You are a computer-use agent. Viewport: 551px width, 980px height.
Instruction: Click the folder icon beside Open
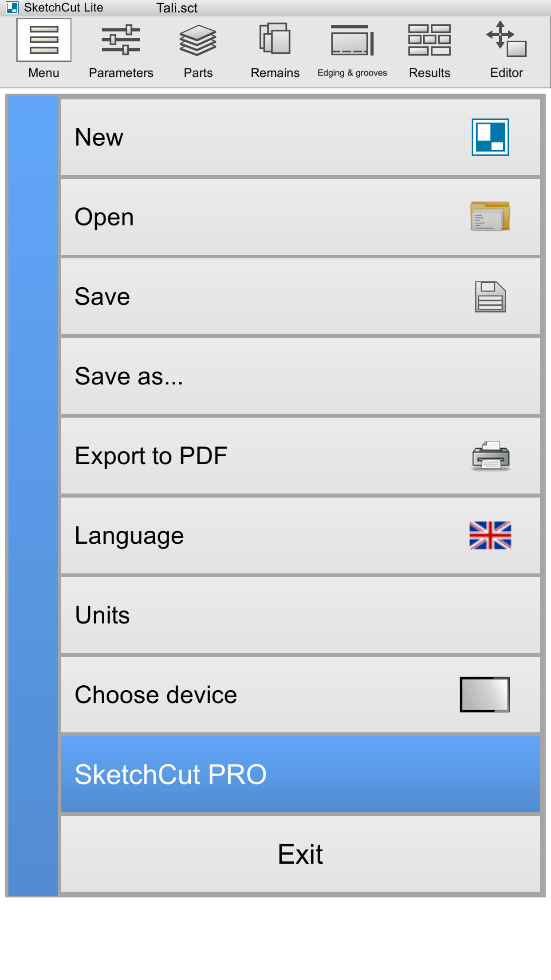[x=490, y=216]
